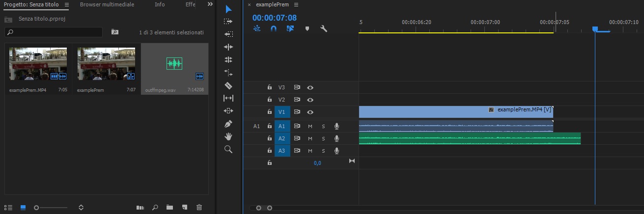
Task: Activate the Slip tool
Action: (x=228, y=98)
